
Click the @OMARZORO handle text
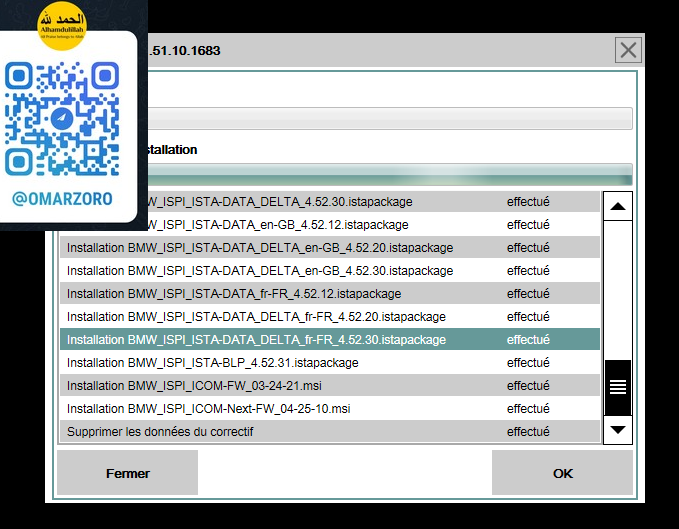coord(62,199)
